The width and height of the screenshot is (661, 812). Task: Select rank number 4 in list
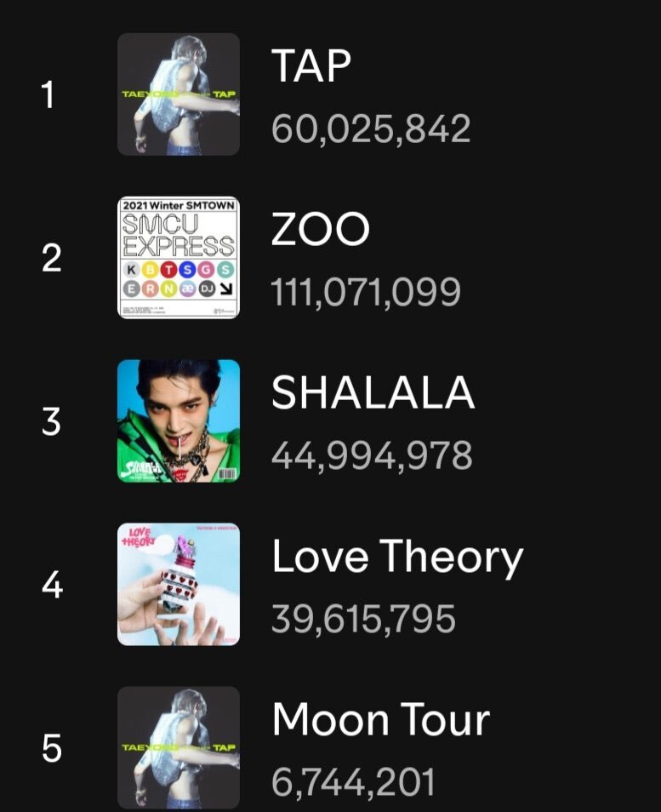52,585
